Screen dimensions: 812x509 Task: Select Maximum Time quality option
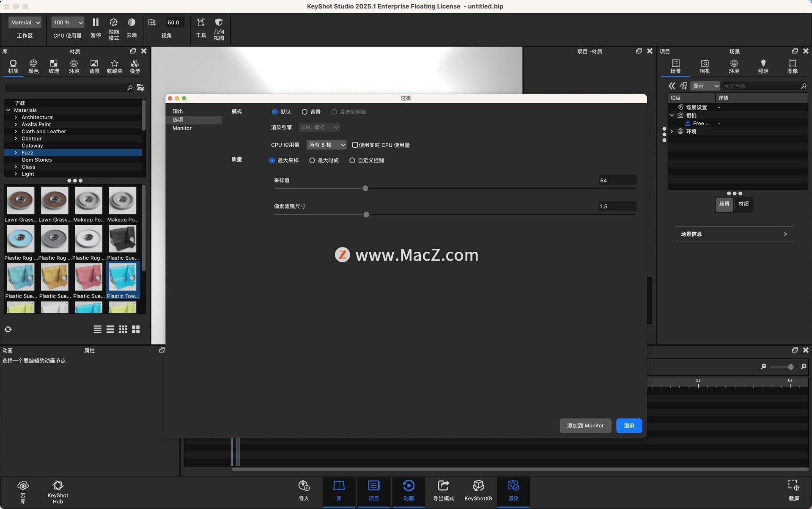coord(312,160)
